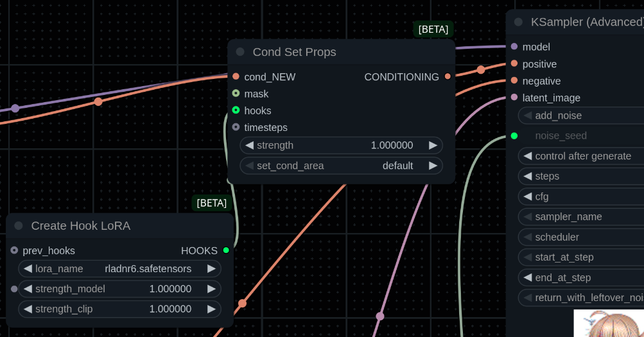Screen dimensions: 644x337
Task: Decrease Cond Set Props strength with left arrow
Action: point(249,145)
